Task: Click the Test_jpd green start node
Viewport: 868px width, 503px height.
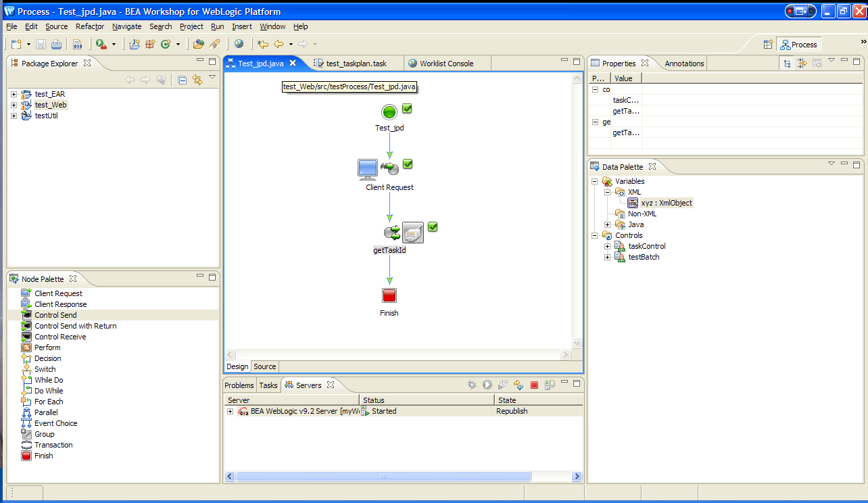Action: [389, 112]
